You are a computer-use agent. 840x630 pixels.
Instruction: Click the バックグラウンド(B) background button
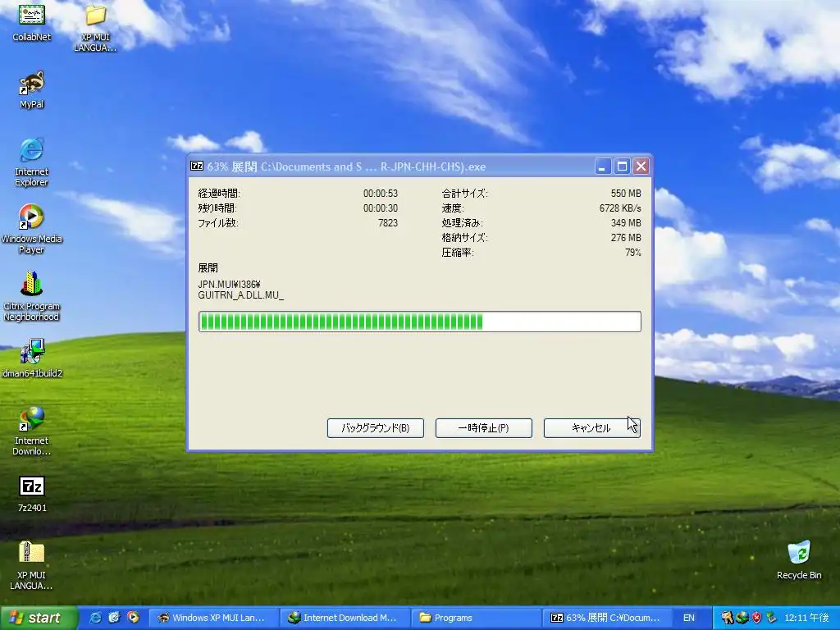(x=376, y=428)
